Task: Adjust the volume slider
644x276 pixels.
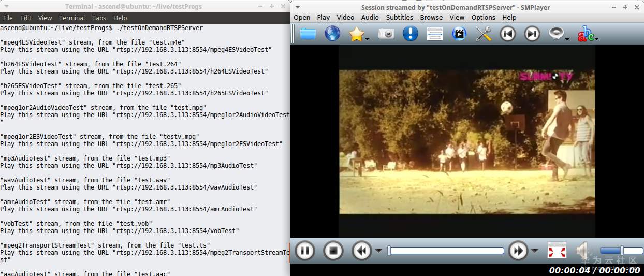Action: (x=621, y=251)
